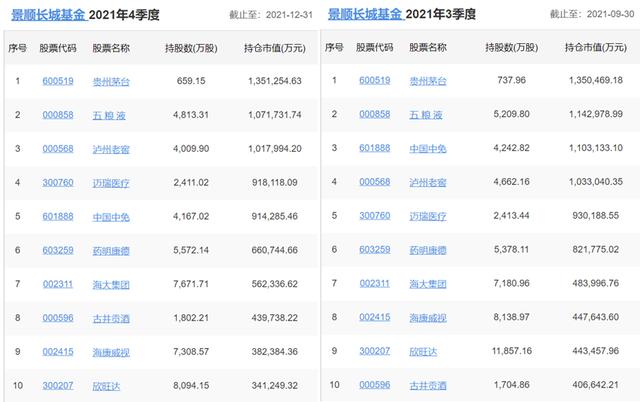
Task: Click code 002311 in the 4季度 table
Action: click(x=58, y=284)
